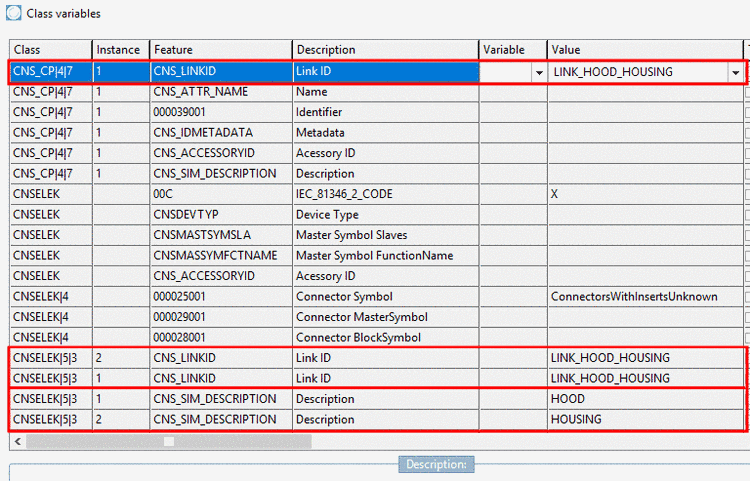
Task: Click the Connector Symbol description cell
Action: click(386, 297)
